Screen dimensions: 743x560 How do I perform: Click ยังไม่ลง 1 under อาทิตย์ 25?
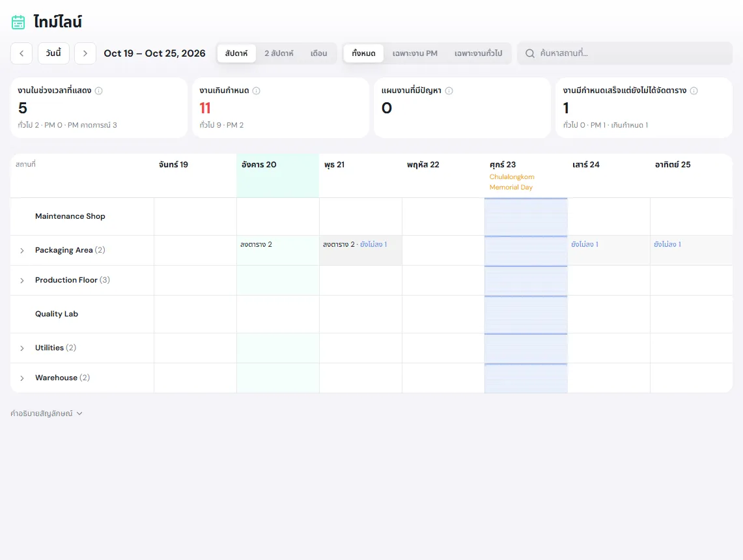667,244
